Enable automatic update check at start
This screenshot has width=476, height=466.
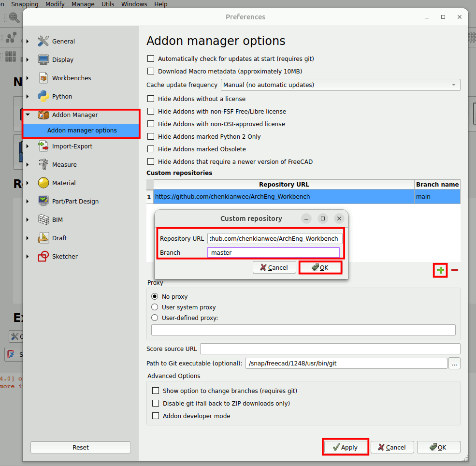pos(151,58)
